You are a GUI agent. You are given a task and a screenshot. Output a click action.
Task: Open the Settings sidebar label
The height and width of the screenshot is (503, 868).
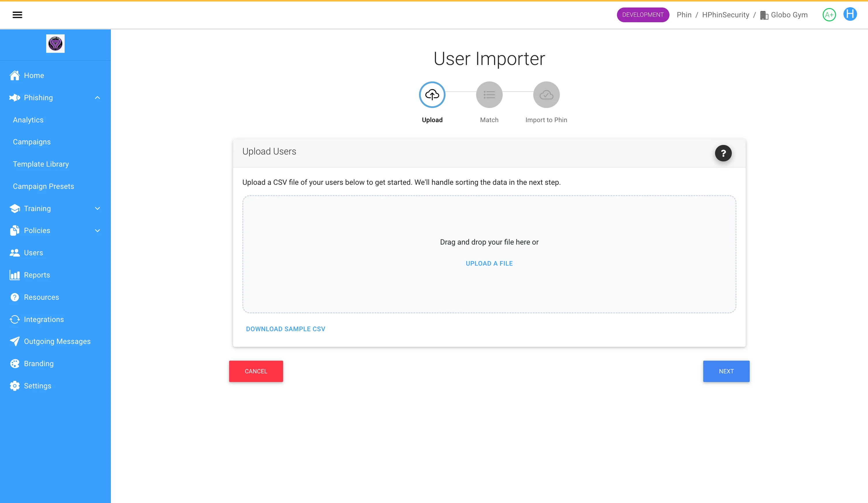[x=38, y=386]
